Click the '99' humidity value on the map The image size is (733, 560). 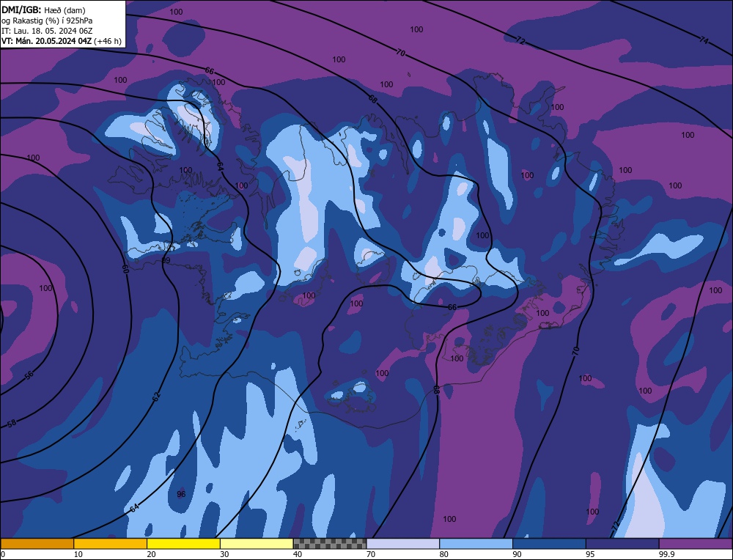166,260
